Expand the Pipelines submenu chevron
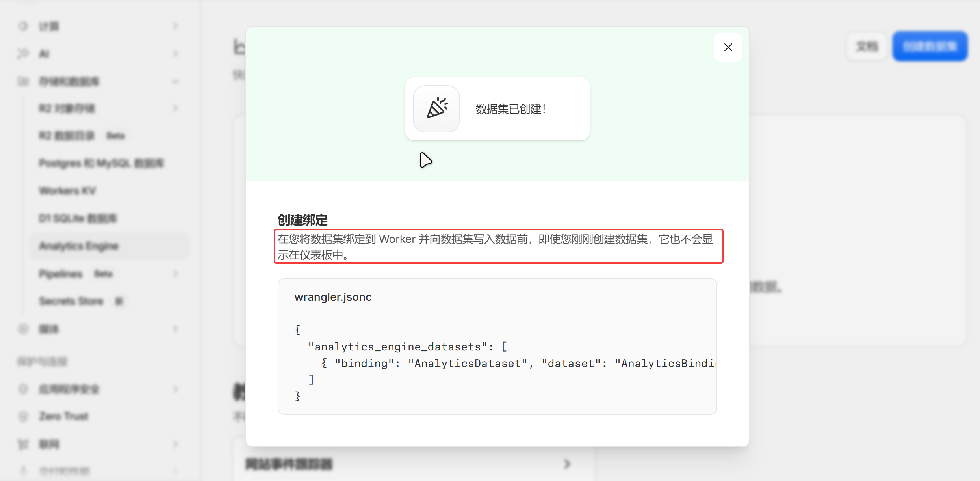 [176, 274]
